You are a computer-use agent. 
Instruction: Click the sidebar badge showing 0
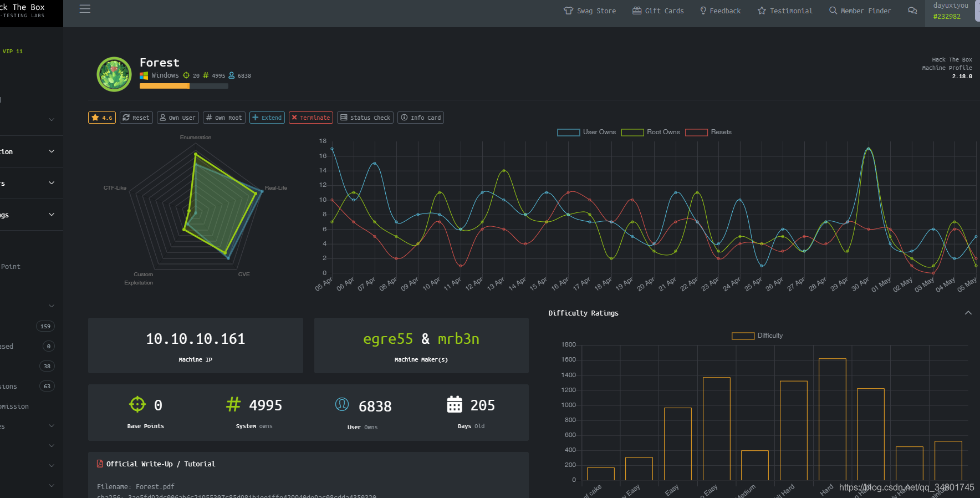point(49,346)
